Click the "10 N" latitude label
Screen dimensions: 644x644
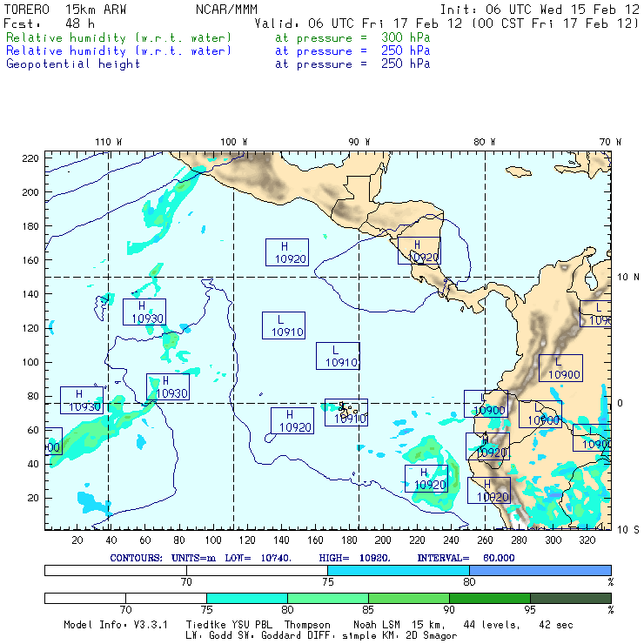[x=628, y=278]
